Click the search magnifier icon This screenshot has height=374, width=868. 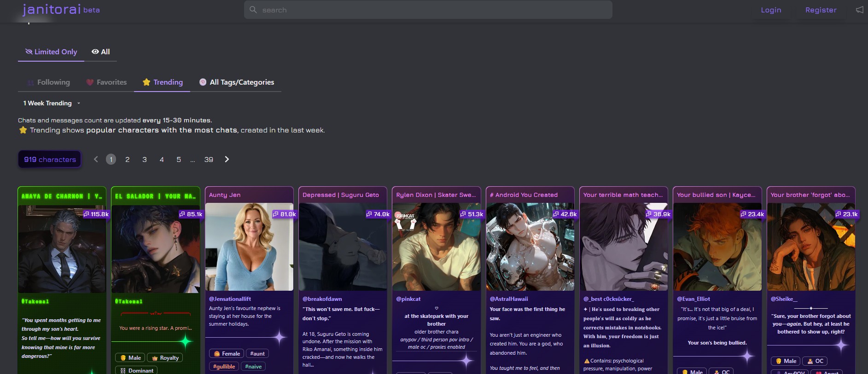click(253, 10)
